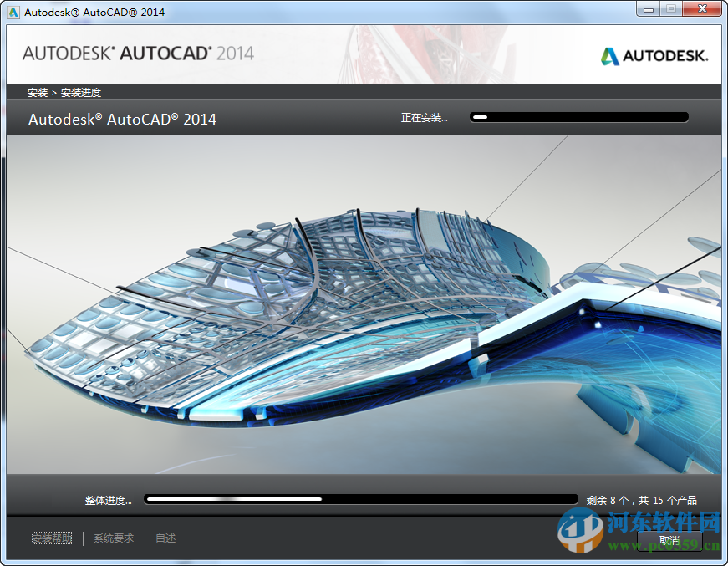Viewport: 728px width, 566px height.
Task: Open the 自述 (Readme) link
Action: pyautogui.click(x=164, y=538)
